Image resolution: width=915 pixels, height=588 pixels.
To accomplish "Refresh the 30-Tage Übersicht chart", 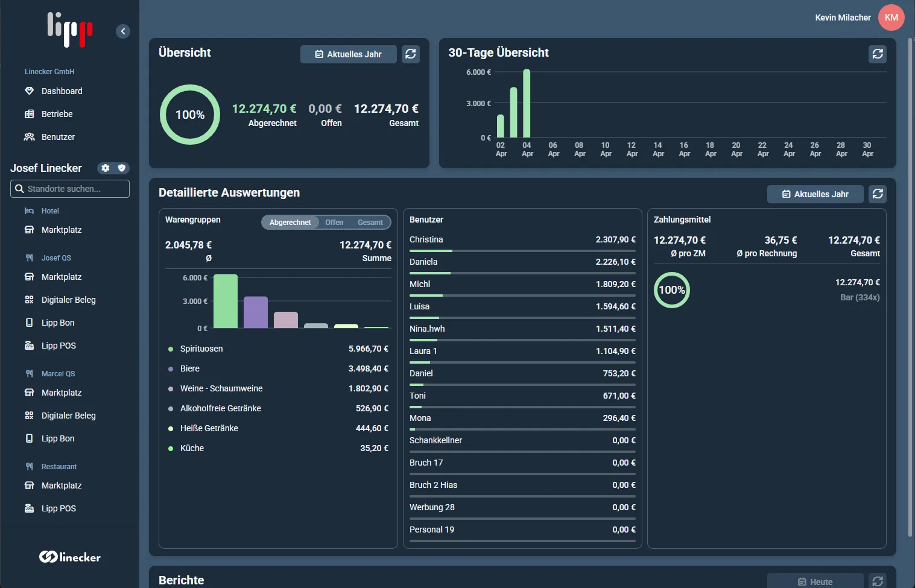I will (x=878, y=54).
